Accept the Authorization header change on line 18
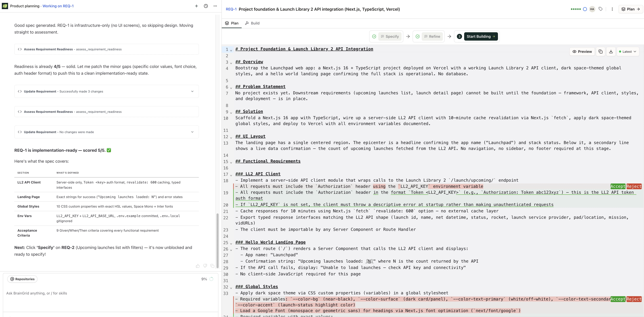 pyautogui.click(x=618, y=186)
